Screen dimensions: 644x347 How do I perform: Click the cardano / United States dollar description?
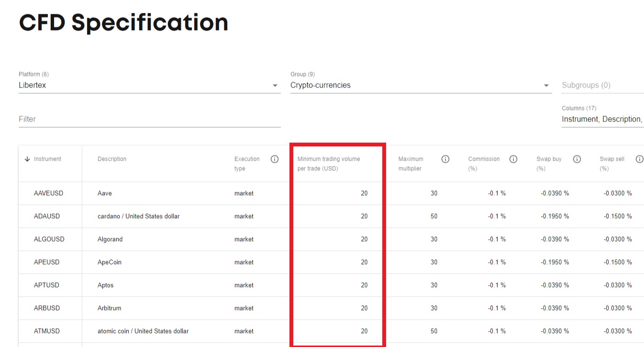139,216
